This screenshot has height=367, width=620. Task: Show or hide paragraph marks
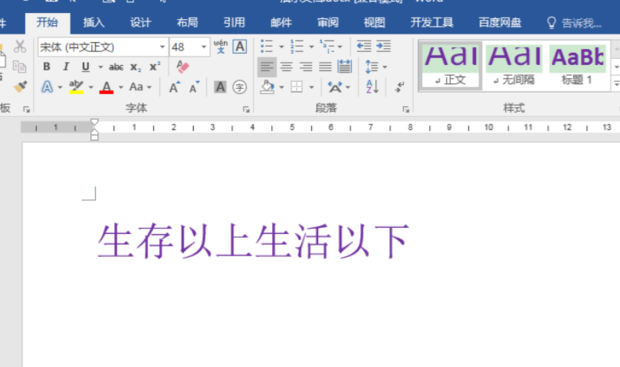coord(399,87)
